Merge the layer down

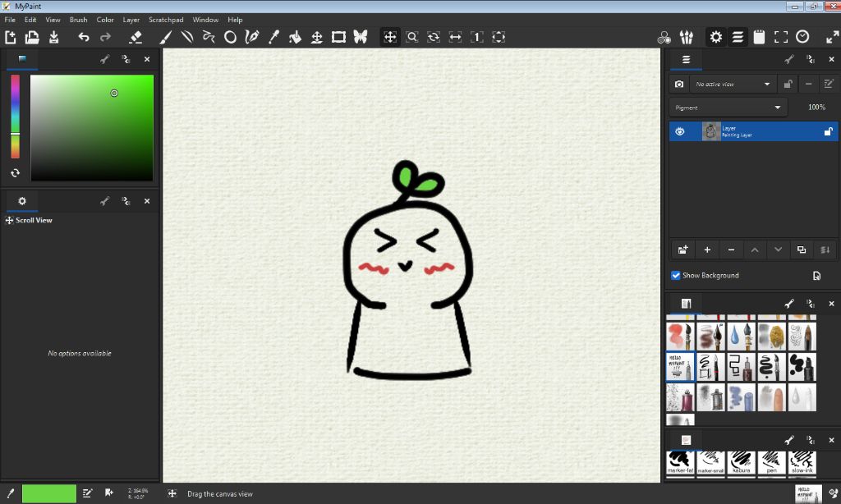point(825,250)
